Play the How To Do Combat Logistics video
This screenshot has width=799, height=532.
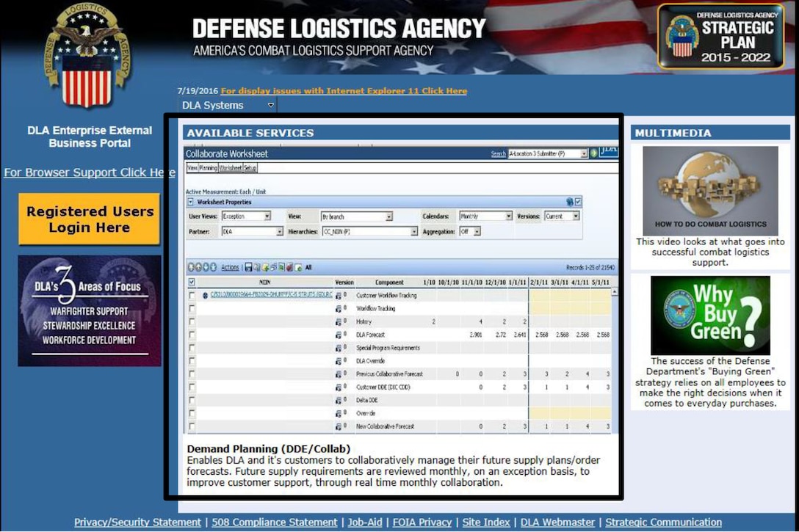pyautogui.click(x=710, y=190)
